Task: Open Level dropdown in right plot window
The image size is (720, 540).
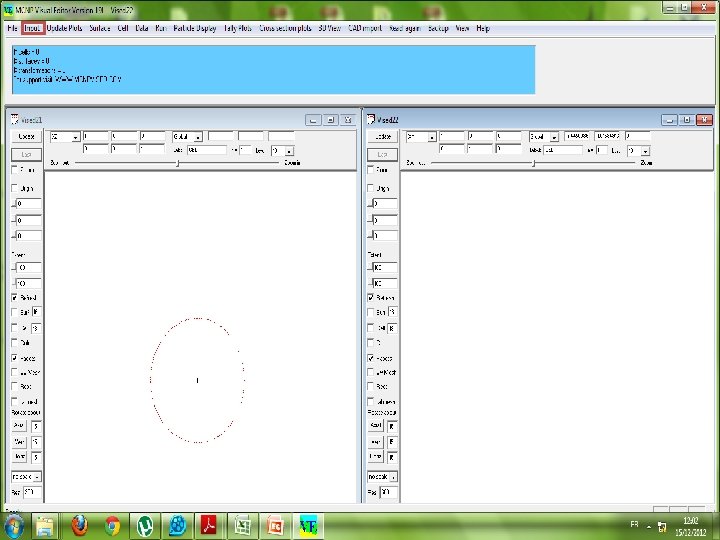Action: coord(645,151)
